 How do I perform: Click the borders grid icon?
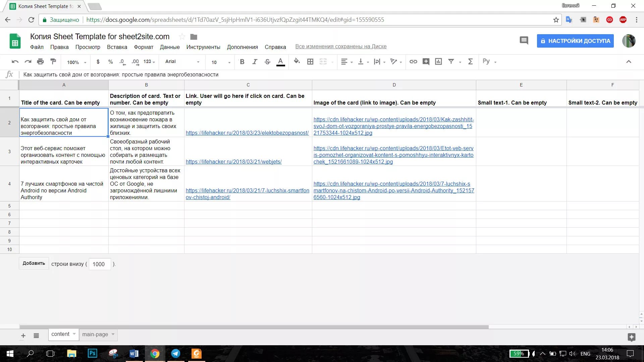(310, 62)
